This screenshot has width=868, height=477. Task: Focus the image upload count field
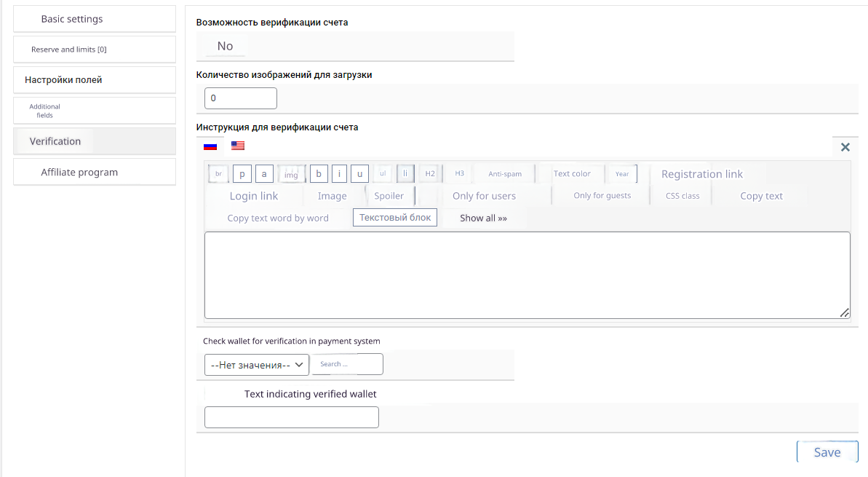(241, 98)
